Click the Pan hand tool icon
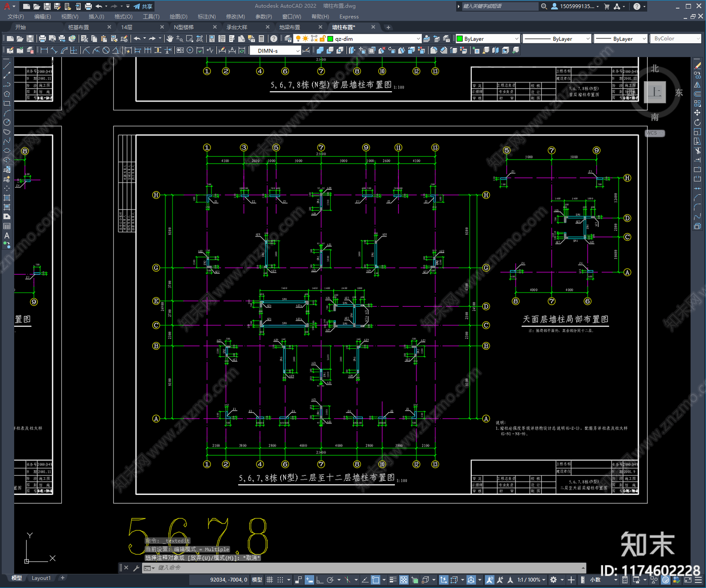Screen dimensions: 706x588 click(x=170, y=39)
